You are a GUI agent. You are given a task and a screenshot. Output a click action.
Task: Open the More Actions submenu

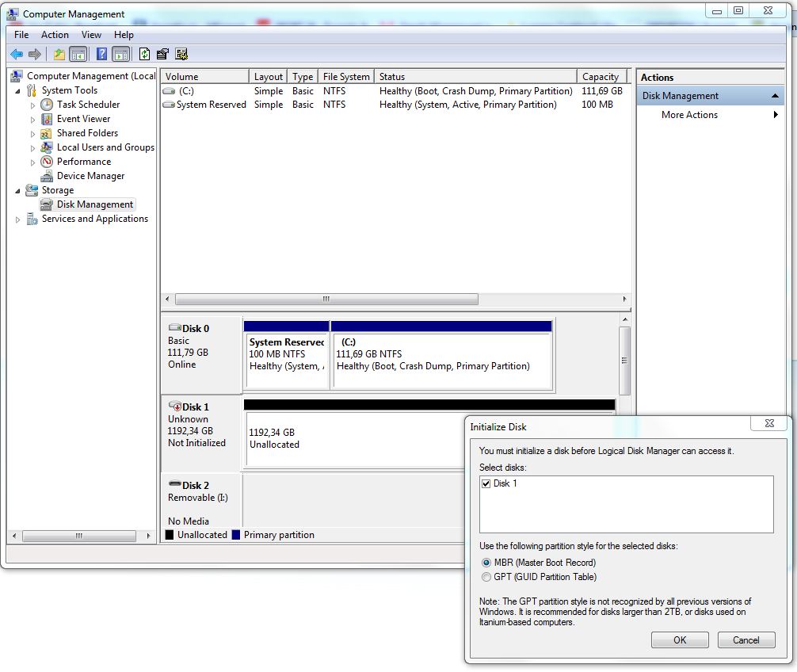click(x=710, y=115)
